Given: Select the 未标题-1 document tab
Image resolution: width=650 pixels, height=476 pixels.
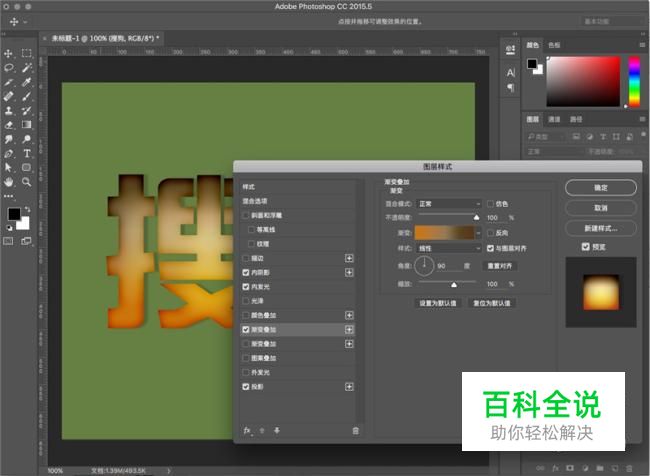Looking at the screenshot, I should (105, 38).
